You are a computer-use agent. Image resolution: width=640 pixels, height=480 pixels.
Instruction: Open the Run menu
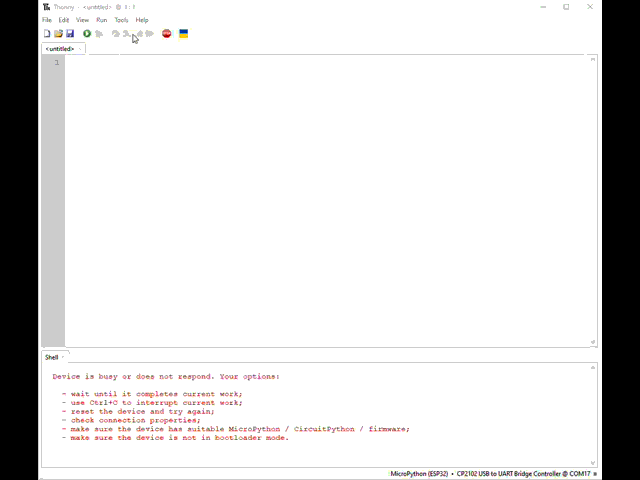pos(101,20)
